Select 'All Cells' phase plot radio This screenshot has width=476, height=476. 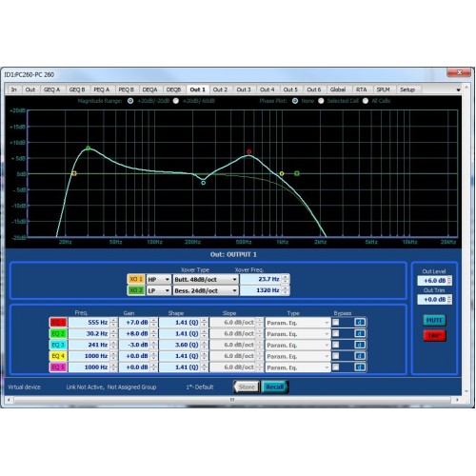(366, 101)
